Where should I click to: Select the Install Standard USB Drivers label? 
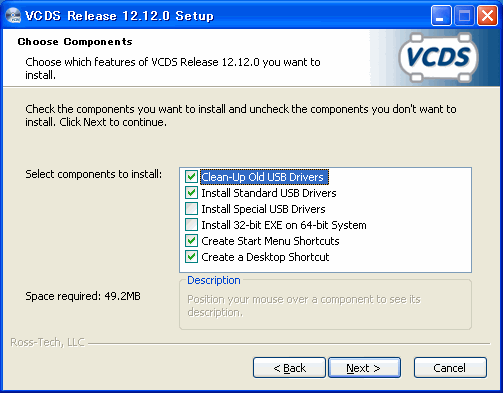(x=269, y=193)
